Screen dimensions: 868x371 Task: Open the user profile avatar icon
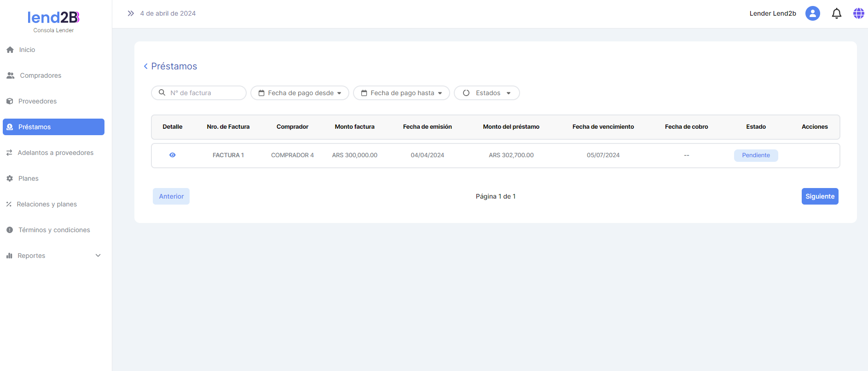(x=812, y=13)
